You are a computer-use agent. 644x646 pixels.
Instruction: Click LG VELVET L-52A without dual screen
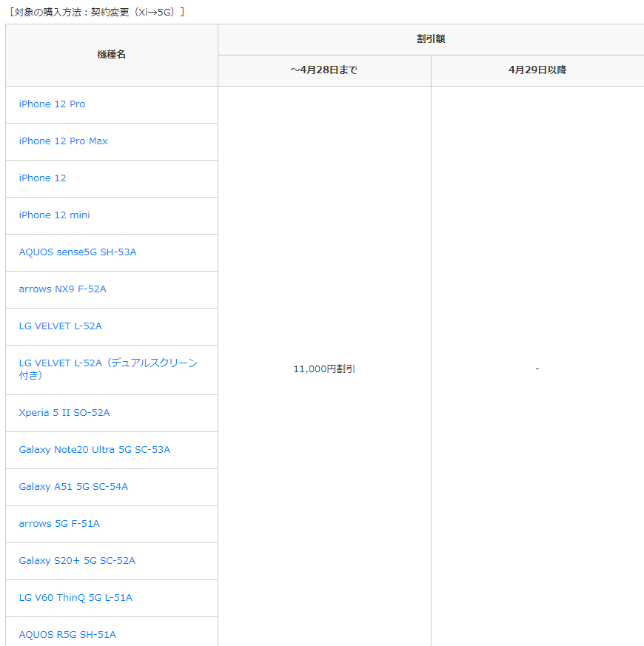tap(61, 326)
